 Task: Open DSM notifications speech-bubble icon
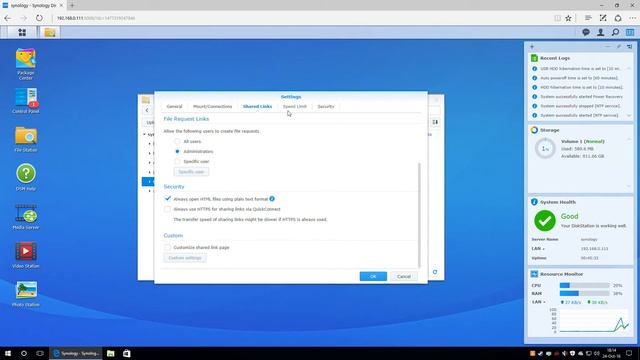tap(586, 32)
